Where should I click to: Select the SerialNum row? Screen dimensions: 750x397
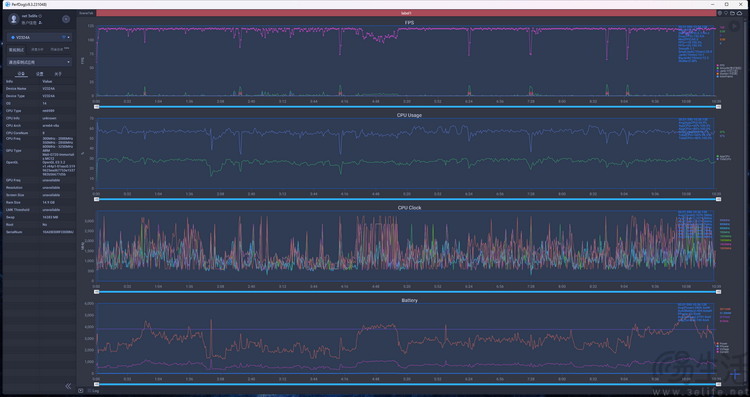(x=40, y=232)
